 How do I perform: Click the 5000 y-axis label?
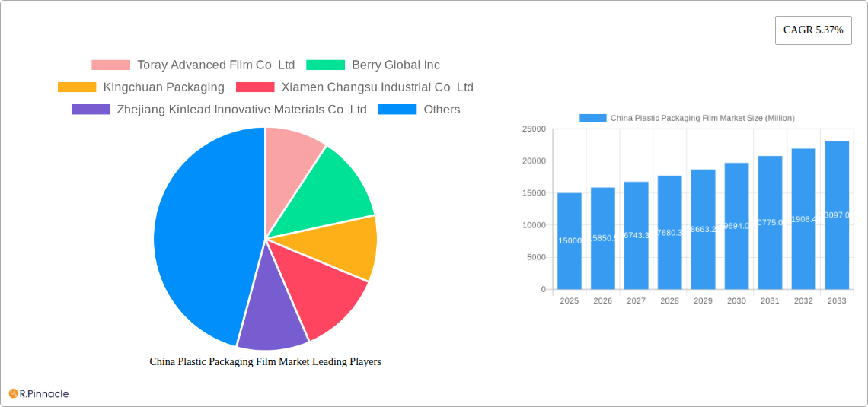[536, 257]
